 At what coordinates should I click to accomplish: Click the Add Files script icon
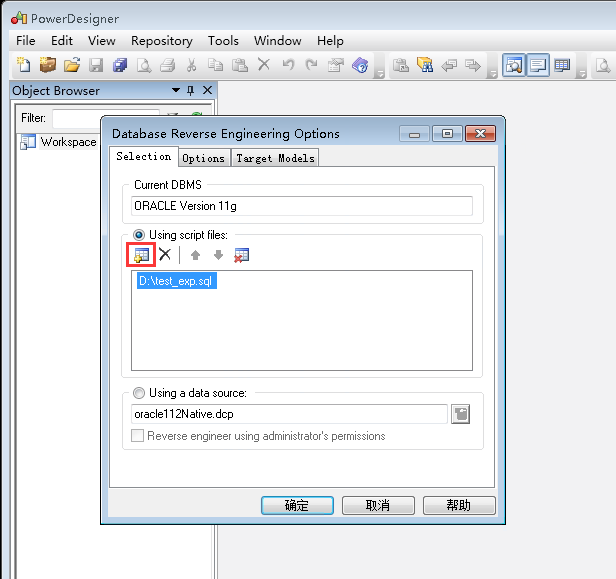141,255
